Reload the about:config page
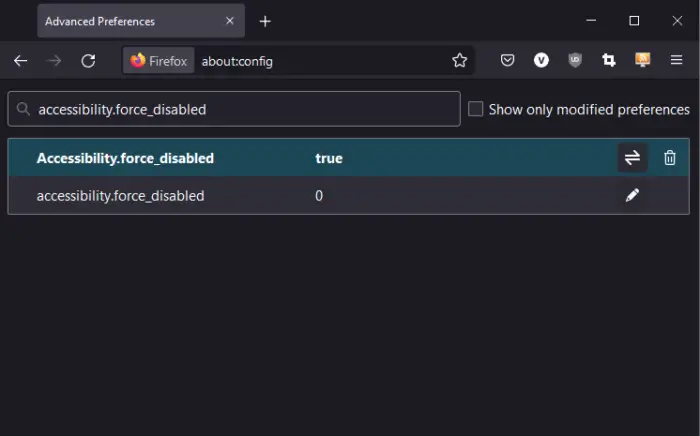The image size is (700, 436). point(88,61)
